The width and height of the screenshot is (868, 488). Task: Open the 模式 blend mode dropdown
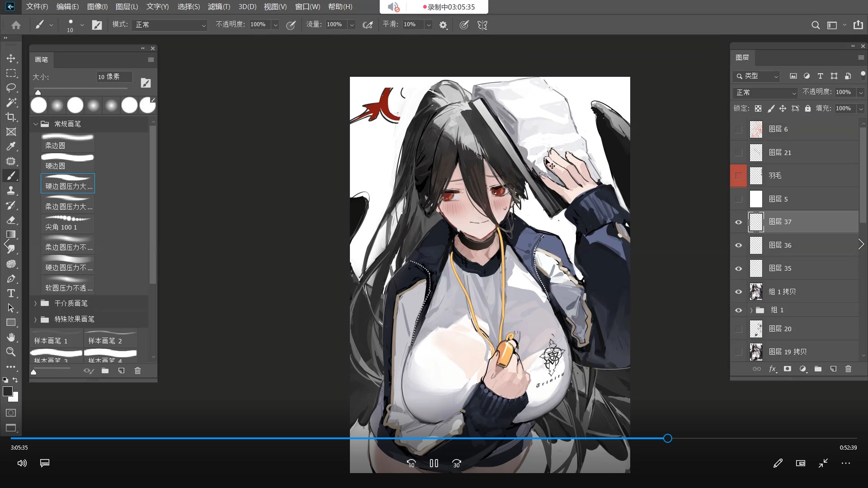(x=170, y=25)
